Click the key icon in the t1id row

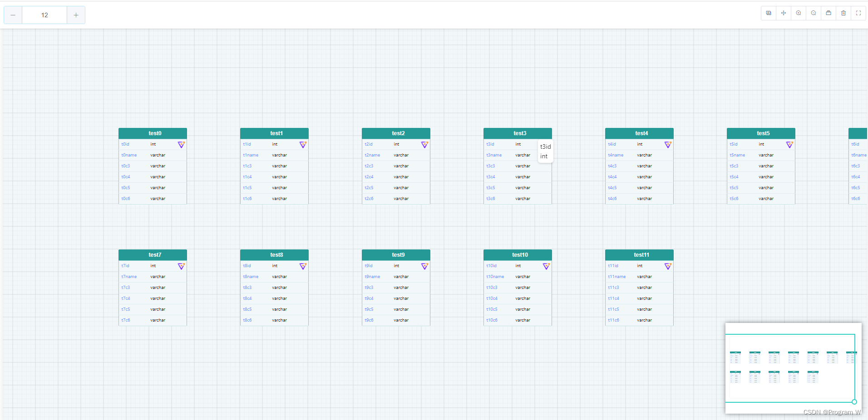coord(303,145)
